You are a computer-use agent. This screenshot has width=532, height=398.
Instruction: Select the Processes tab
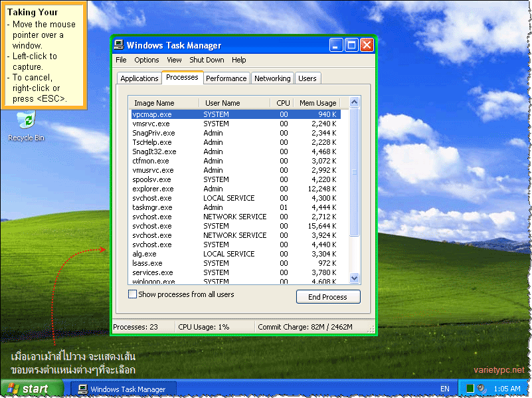click(182, 77)
